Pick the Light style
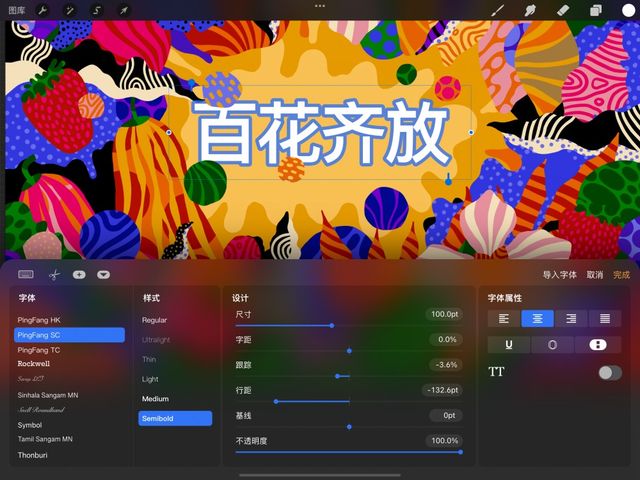The width and height of the screenshot is (640, 480). point(150,379)
